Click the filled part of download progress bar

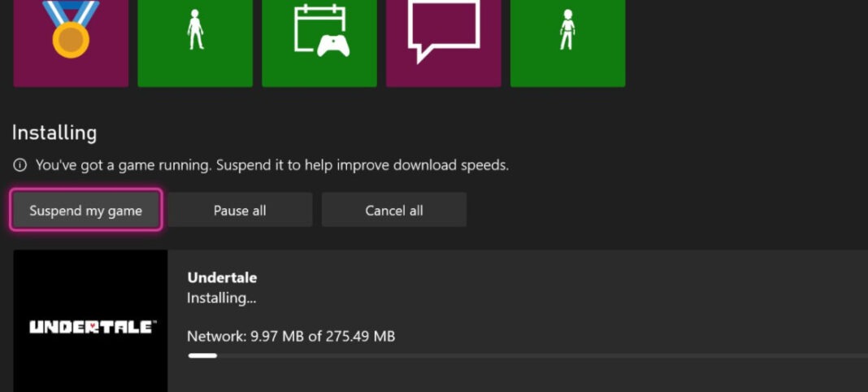(202, 355)
